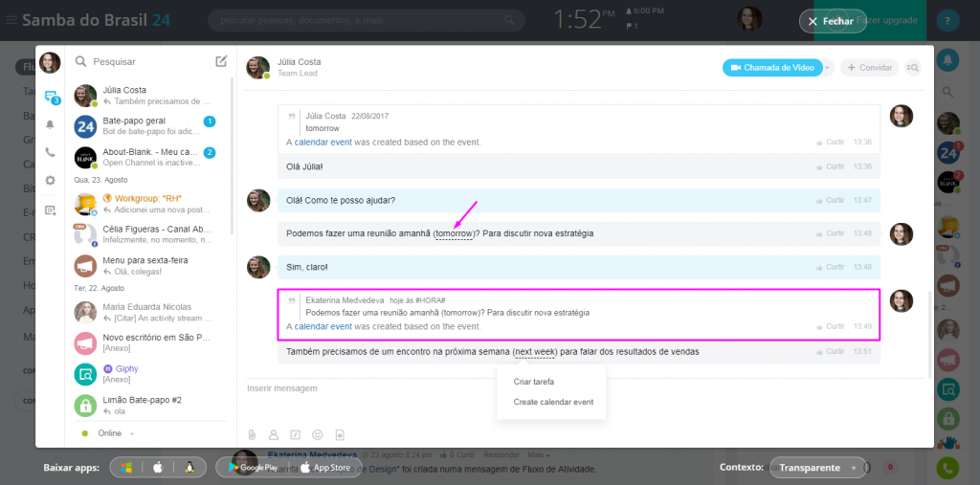Like the 13:51 'next week' message
This screenshot has height=485, width=980.
(x=831, y=352)
